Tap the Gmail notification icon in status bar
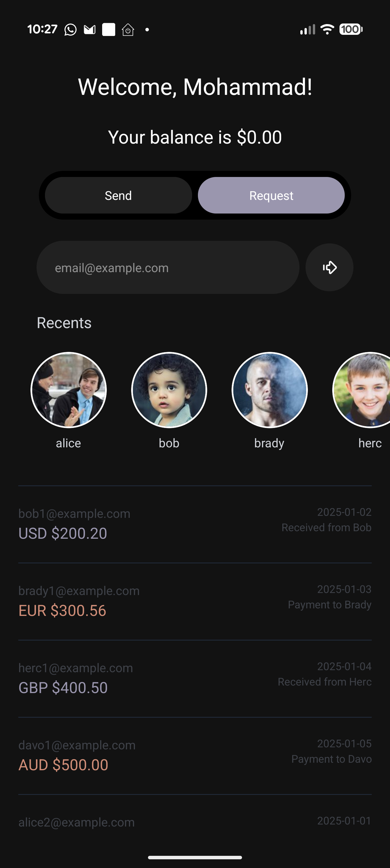This screenshot has height=868, width=390. point(90,30)
